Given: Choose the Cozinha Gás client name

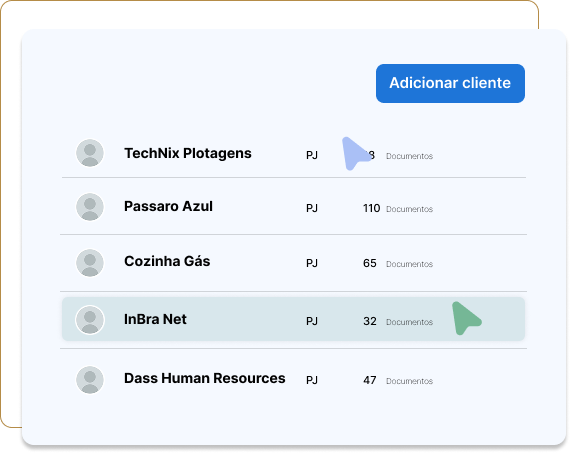Looking at the screenshot, I should click(x=167, y=261).
